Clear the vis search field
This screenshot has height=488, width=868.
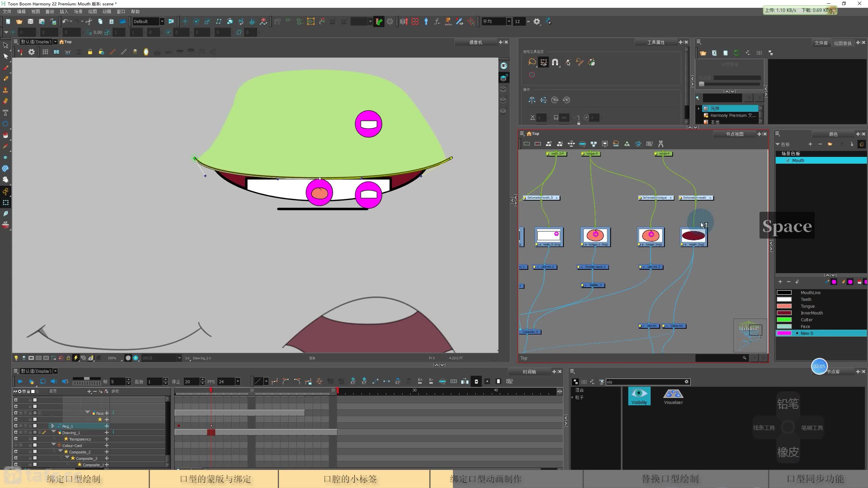[687, 382]
